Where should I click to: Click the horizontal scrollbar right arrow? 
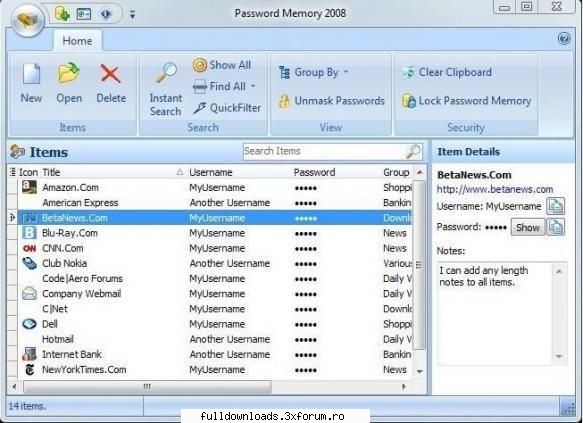(x=404, y=387)
